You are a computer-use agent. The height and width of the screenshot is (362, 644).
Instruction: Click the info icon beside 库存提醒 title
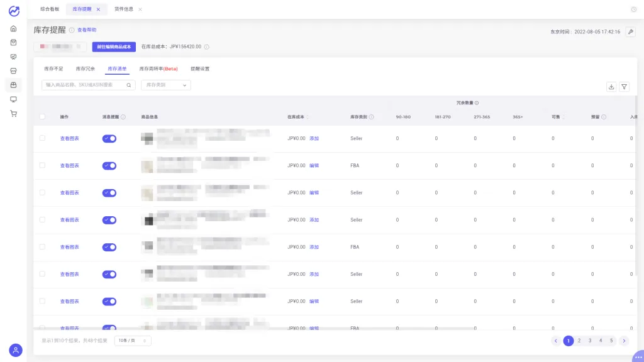click(72, 30)
